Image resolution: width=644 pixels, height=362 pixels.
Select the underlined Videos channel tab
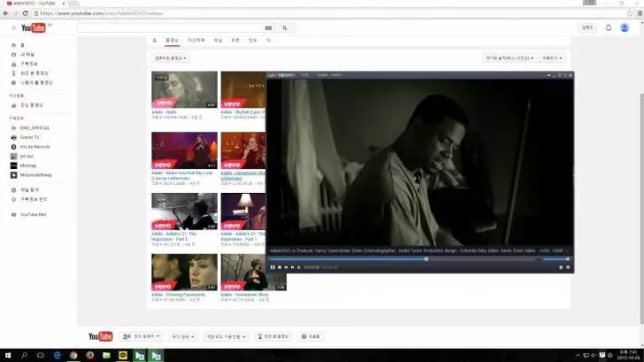(172, 40)
